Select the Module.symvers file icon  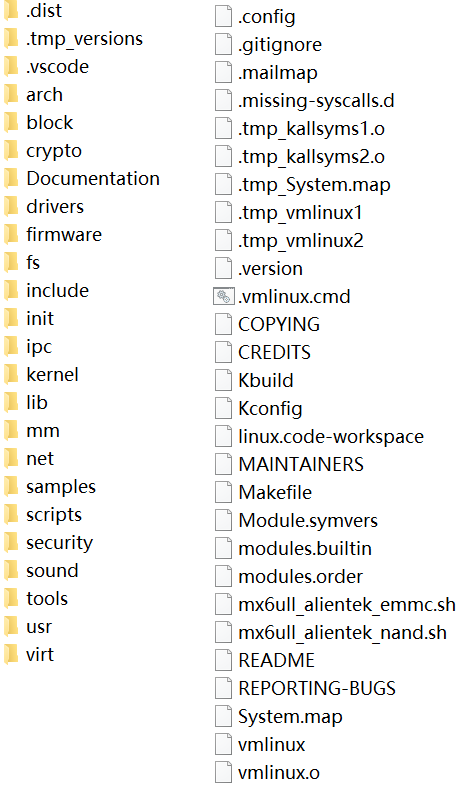pyautogui.click(x=223, y=520)
